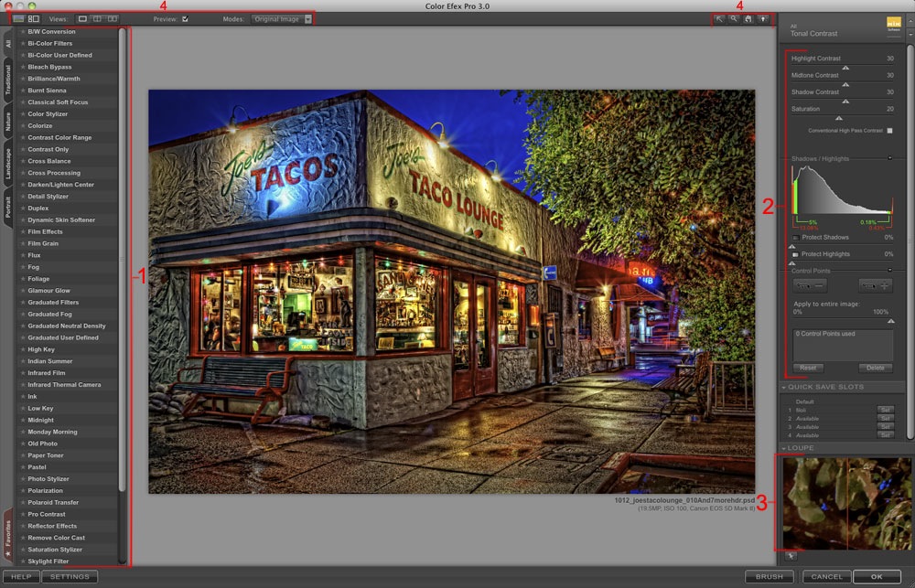Click the Delete control point button
This screenshot has width=915, height=588.
pyautogui.click(x=876, y=369)
